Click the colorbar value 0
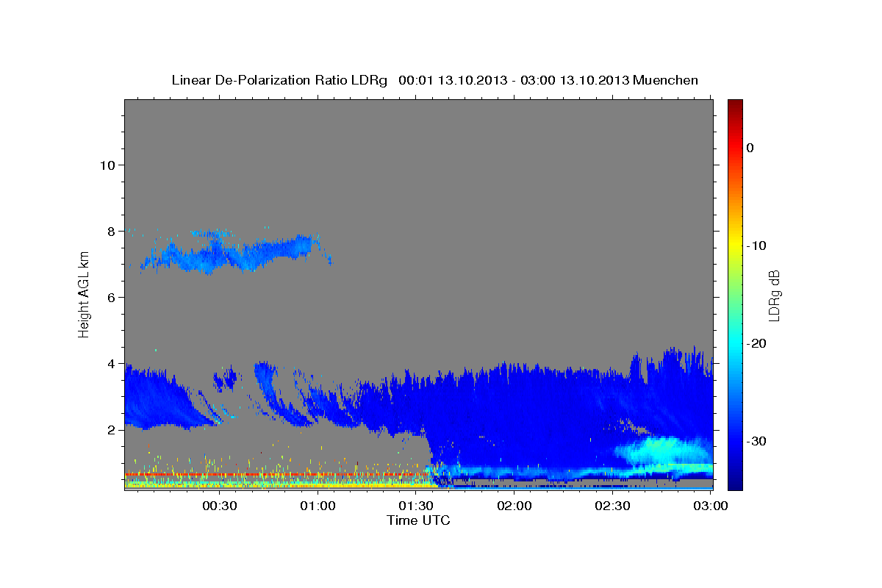 point(750,148)
